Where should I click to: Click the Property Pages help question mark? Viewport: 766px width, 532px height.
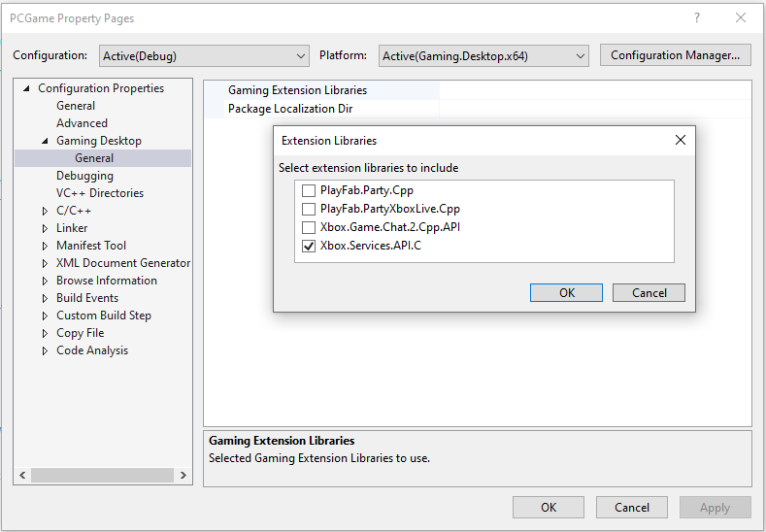(697, 18)
